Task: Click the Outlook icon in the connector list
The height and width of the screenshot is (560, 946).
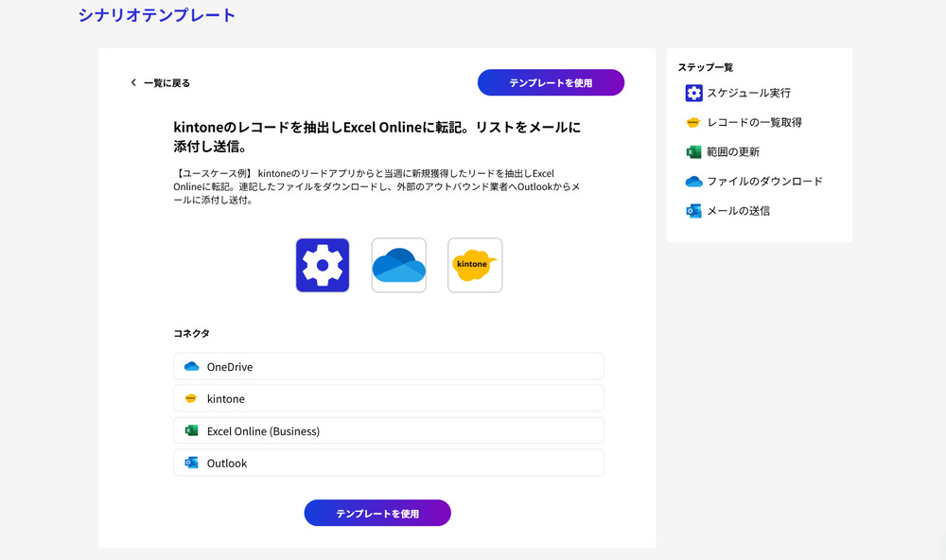Action: (x=191, y=464)
